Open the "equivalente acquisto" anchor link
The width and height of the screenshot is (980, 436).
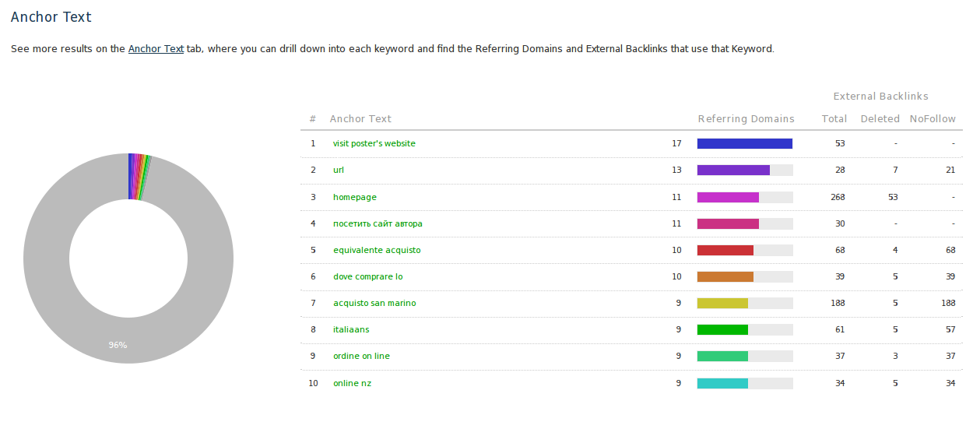377,250
